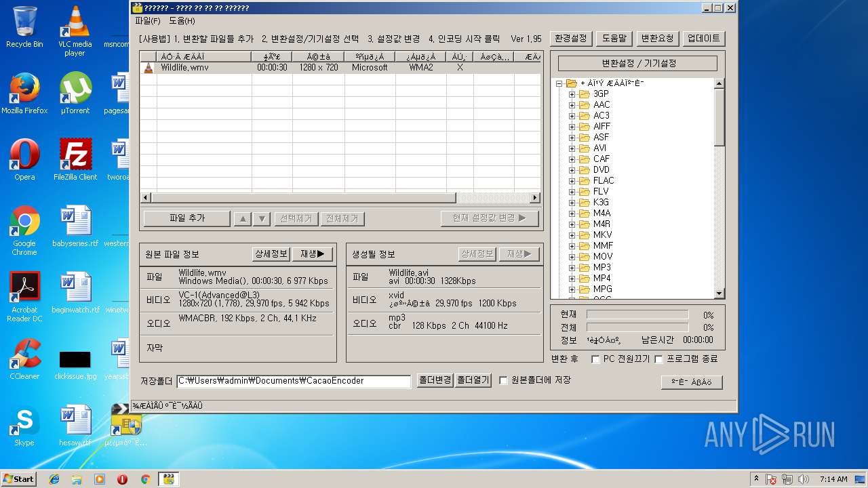Click the Opera taskbar icon
This screenshot has height=488, width=868.
(x=122, y=479)
